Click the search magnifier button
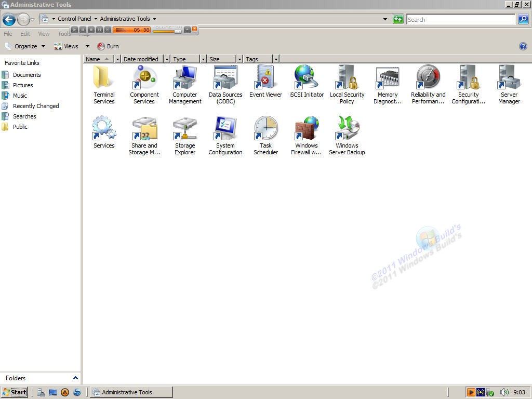The image size is (532, 399). coord(523,19)
